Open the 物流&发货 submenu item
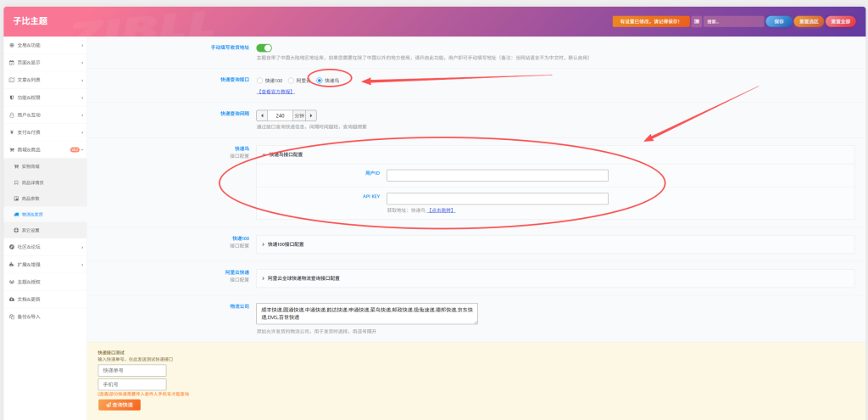The image size is (868, 420). pyautogui.click(x=46, y=214)
